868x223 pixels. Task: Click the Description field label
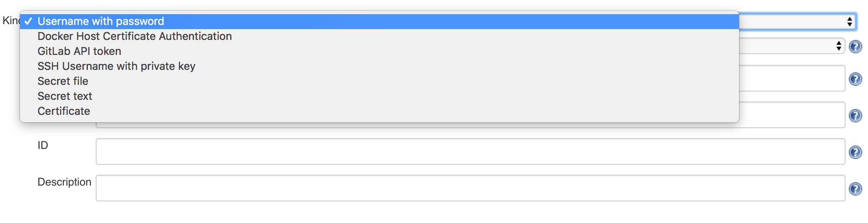[x=64, y=182]
